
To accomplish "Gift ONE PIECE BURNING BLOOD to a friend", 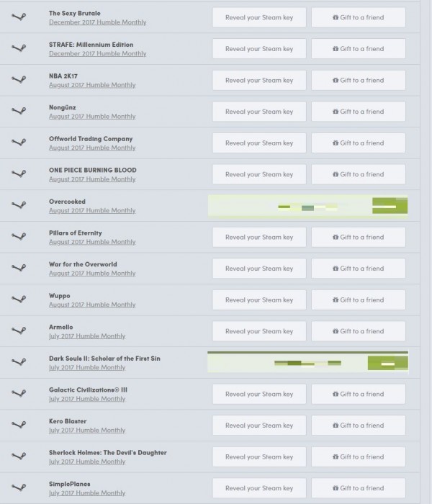I will point(359,174).
